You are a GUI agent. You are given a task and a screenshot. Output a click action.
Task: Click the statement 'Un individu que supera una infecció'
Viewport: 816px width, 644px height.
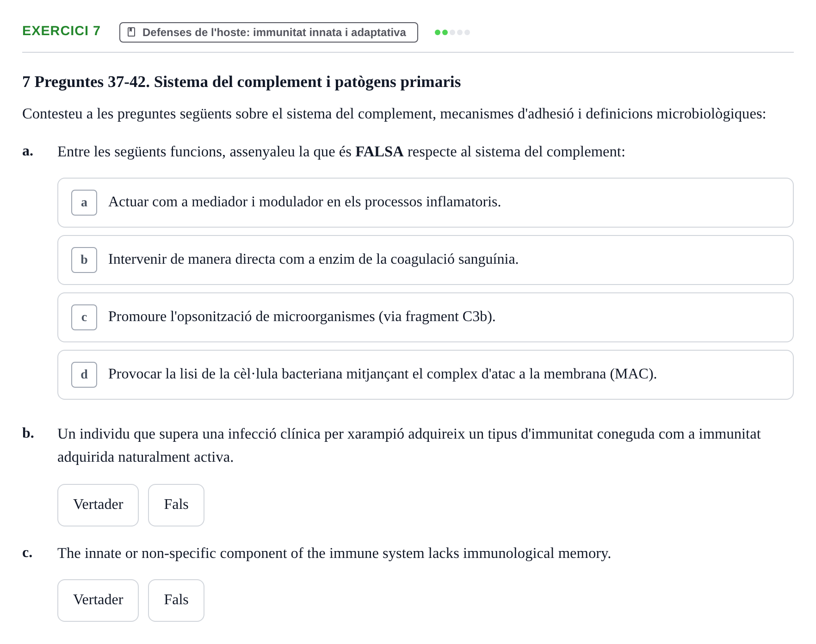pyautogui.click(x=409, y=446)
